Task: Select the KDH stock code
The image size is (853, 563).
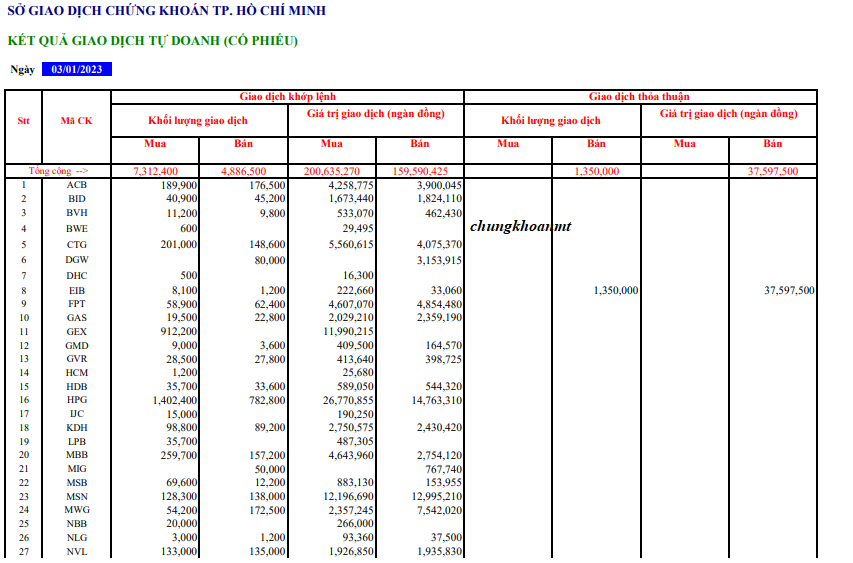Action: pos(77,428)
